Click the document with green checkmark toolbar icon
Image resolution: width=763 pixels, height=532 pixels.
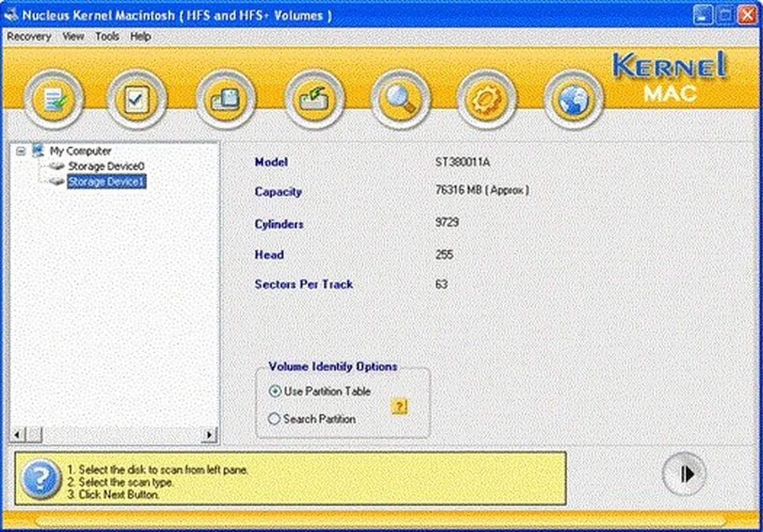coord(54,100)
